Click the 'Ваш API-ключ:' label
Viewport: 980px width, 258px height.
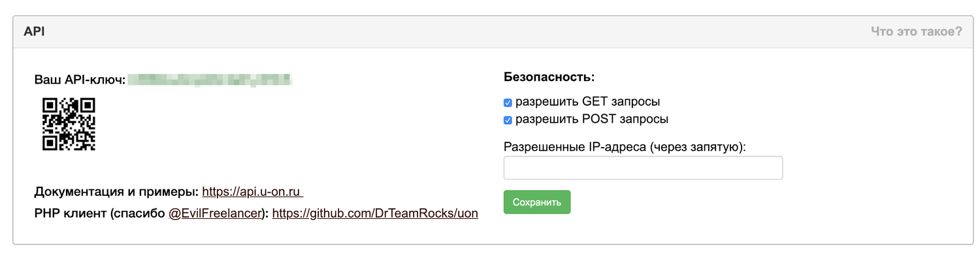(80, 80)
